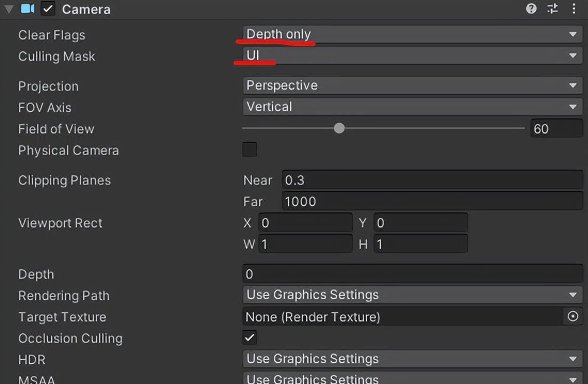The image size is (588, 384).
Task: Open the Camera component help reference icon
Action: [531, 9]
